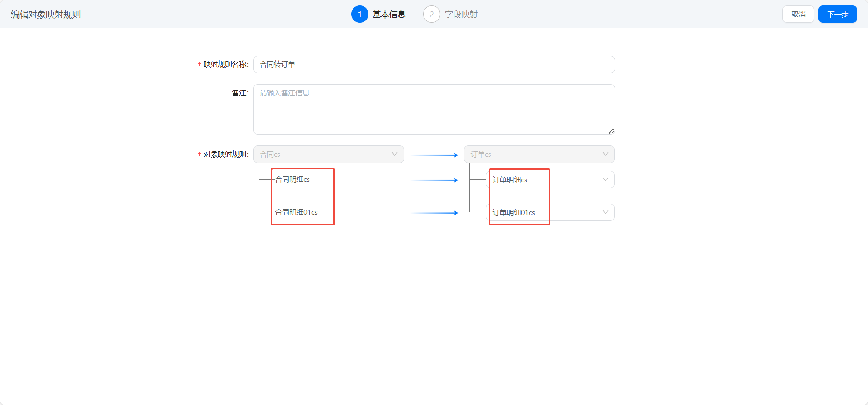Click the 编辑对象映射规则 page title

pyautogui.click(x=45, y=15)
